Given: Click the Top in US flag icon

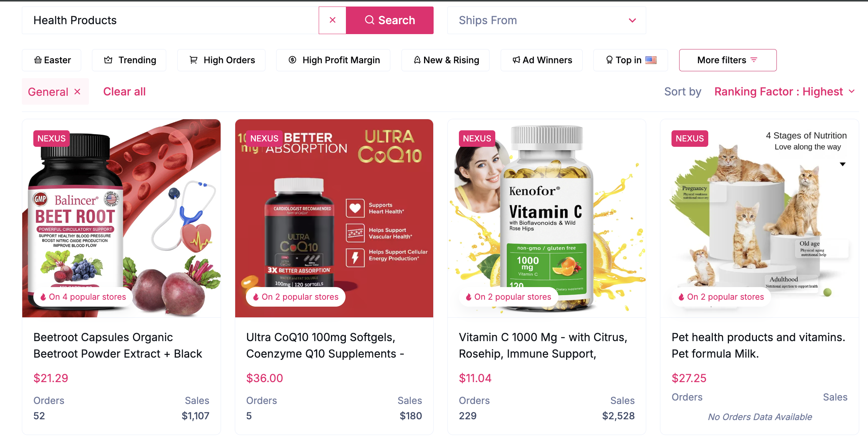Looking at the screenshot, I should click(x=651, y=60).
